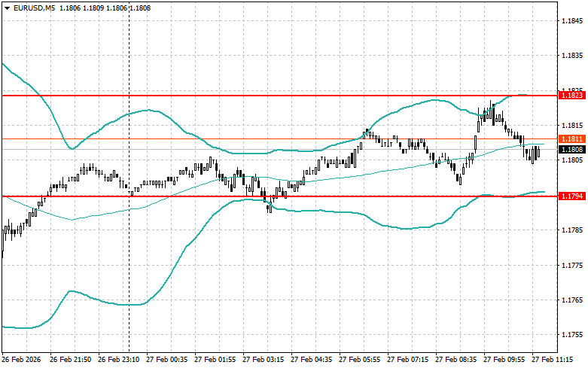Click the 1.1785 price scale value
Viewport: 588px width, 368px height.
[572, 230]
